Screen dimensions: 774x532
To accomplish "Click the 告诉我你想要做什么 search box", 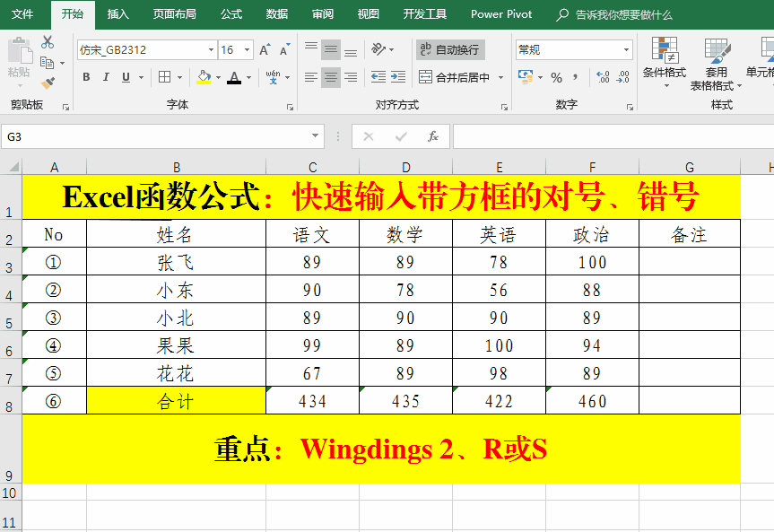I will (614, 15).
